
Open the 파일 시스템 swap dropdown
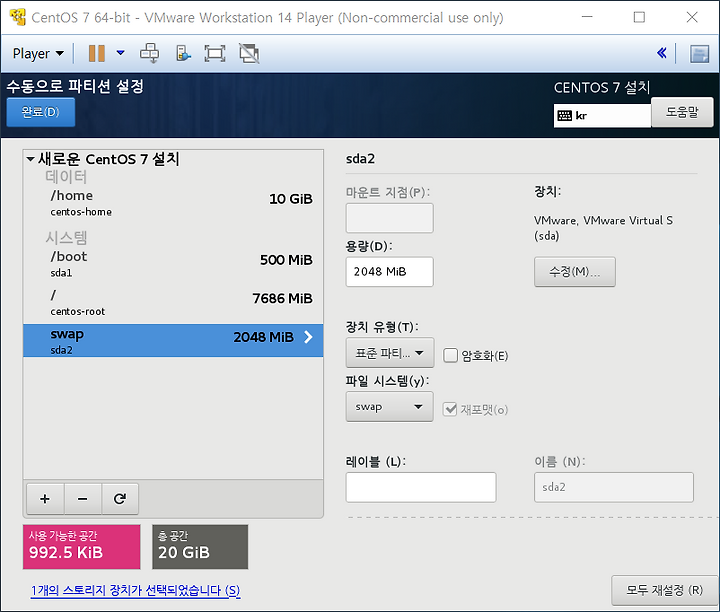click(x=389, y=407)
